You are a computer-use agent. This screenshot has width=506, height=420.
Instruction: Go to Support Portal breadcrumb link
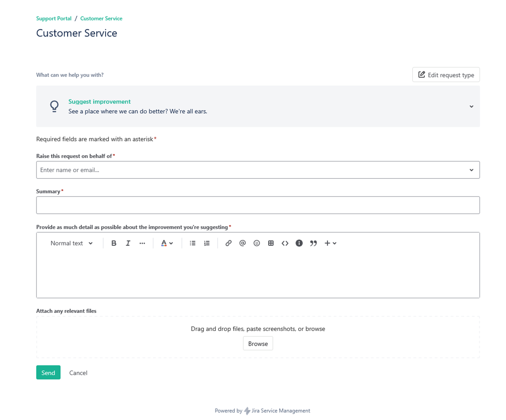(54, 18)
